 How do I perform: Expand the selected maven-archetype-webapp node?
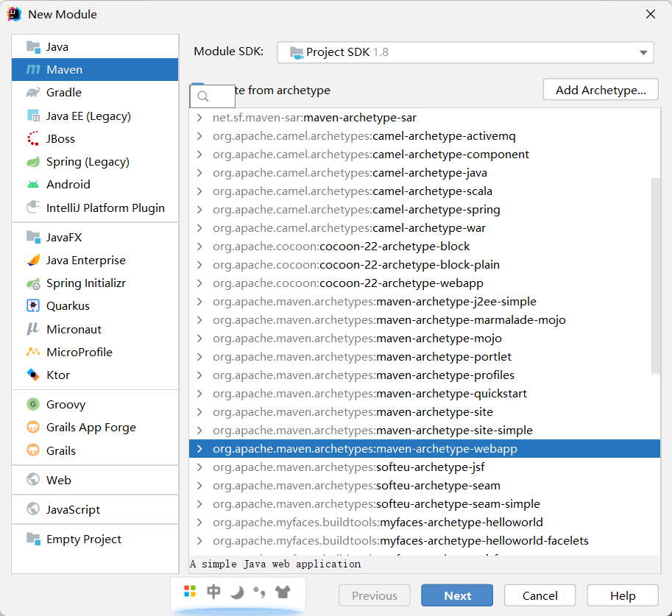pos(199,449)
